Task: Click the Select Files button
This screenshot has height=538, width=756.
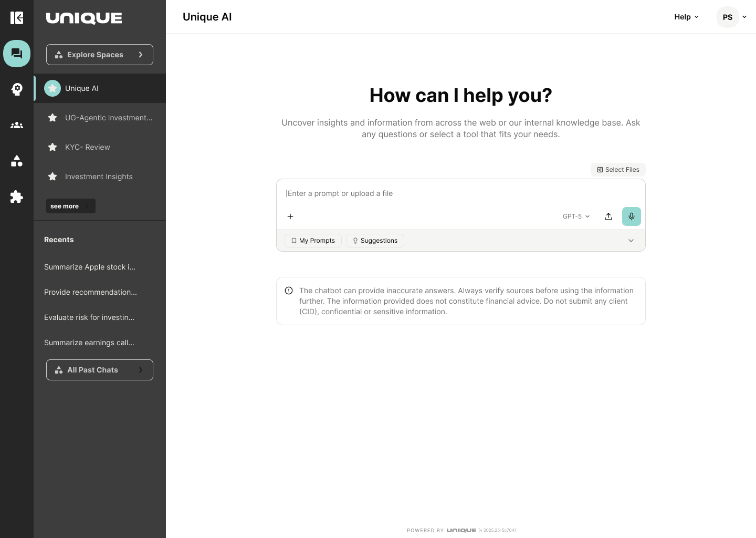Action: 618,170
